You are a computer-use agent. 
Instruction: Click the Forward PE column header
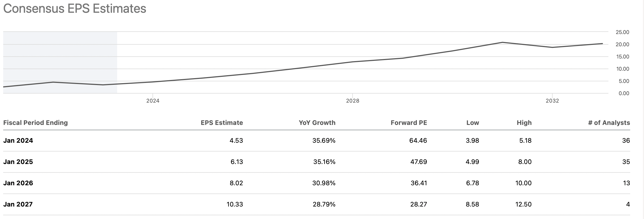(x=409, y=123)
